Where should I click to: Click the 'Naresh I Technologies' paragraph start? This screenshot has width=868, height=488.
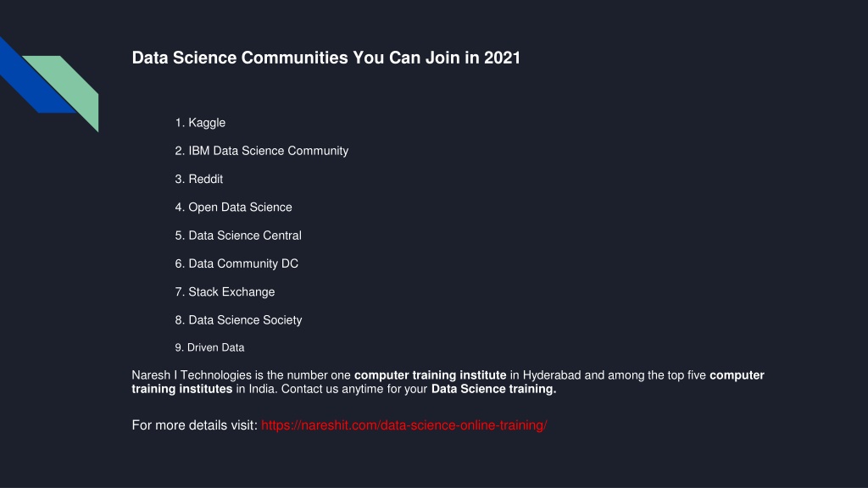tap(192, 375)
